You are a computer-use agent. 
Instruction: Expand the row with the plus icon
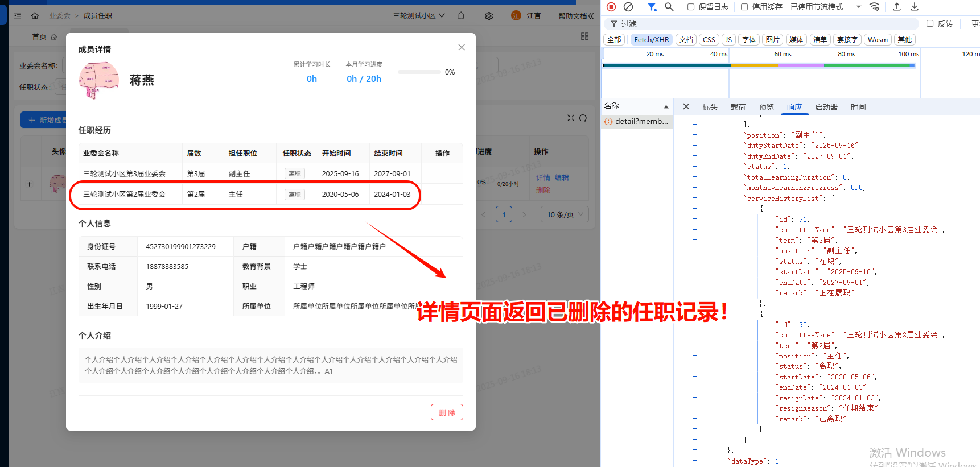30,184
